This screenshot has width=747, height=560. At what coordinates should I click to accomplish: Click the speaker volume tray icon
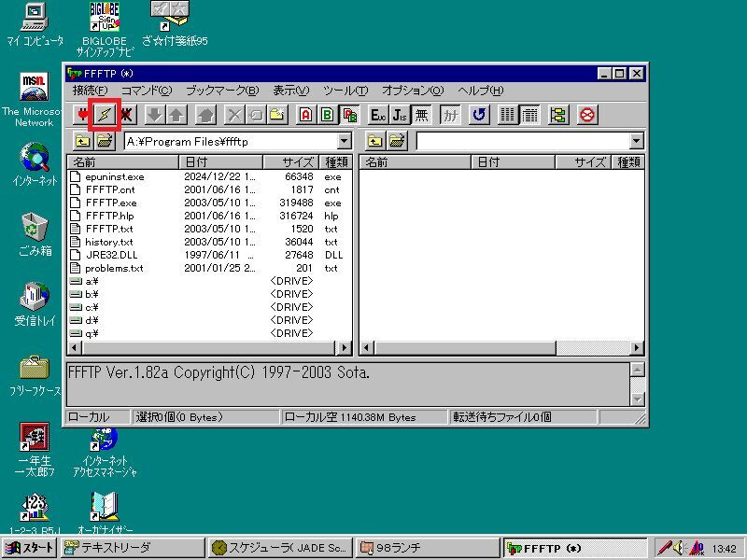(x=680, y=548)
